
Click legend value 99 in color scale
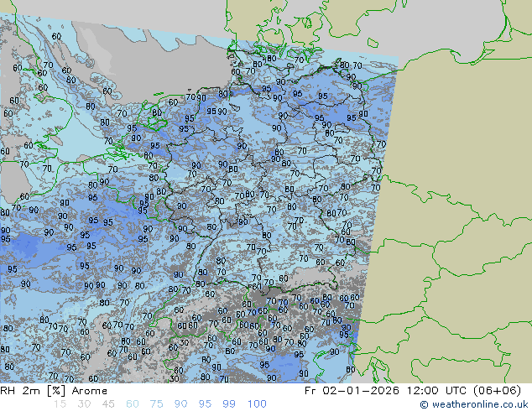229,404
